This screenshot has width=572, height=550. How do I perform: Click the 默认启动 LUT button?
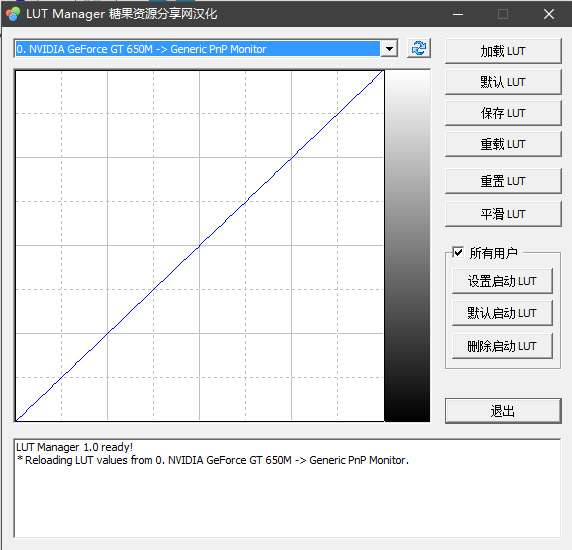[502, 313]
